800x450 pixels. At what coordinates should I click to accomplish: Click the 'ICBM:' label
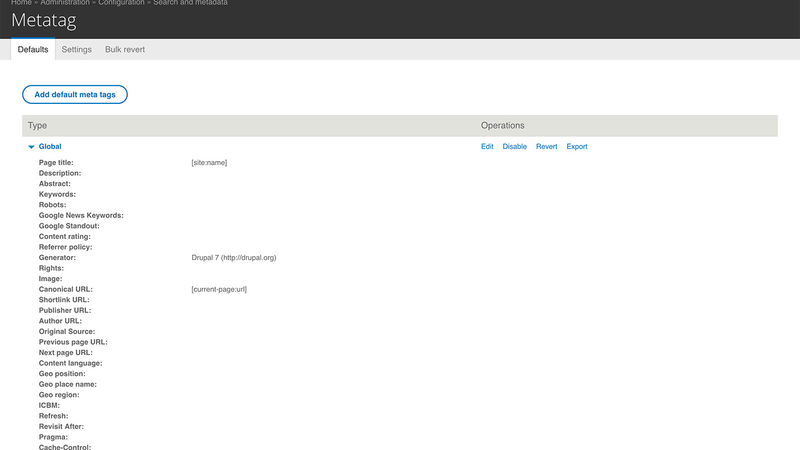tap(49, 405)
